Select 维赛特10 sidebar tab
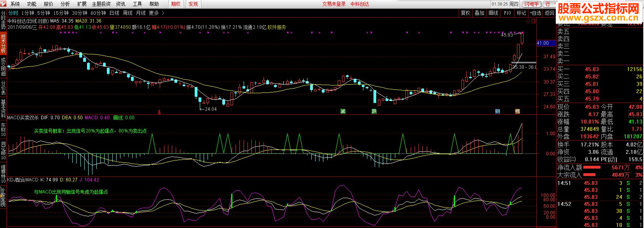Viewport: 644px width, 228px height. (3, 174)
